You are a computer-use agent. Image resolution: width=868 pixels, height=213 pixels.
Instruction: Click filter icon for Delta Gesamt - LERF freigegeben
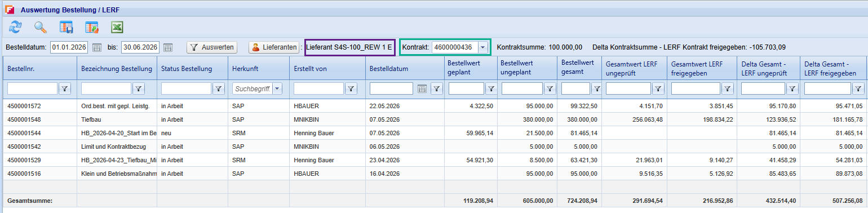[858, 88]
